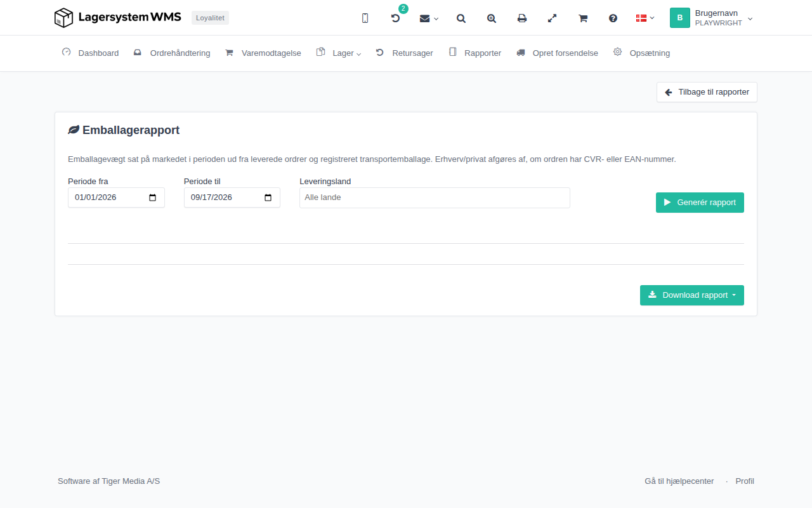Open the shopping cart icon
Screen dimensions: 812x508
pyautogui.click(x=583, y=18)
